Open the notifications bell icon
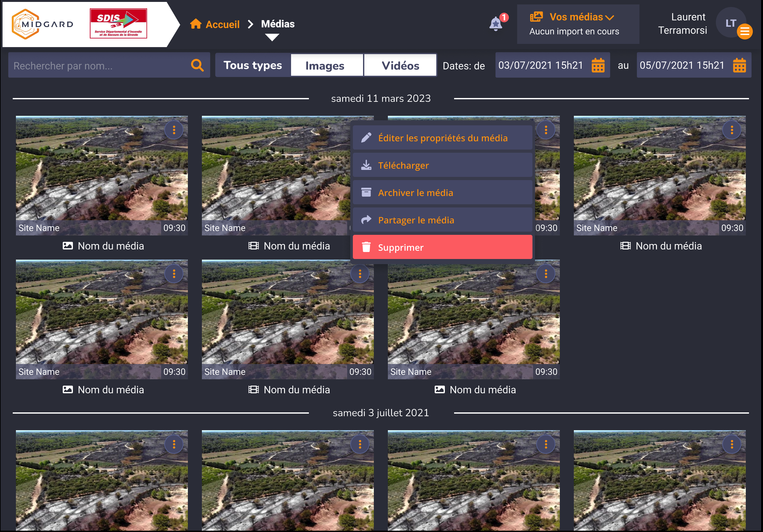The image size is (763, 532). point(496,24)
